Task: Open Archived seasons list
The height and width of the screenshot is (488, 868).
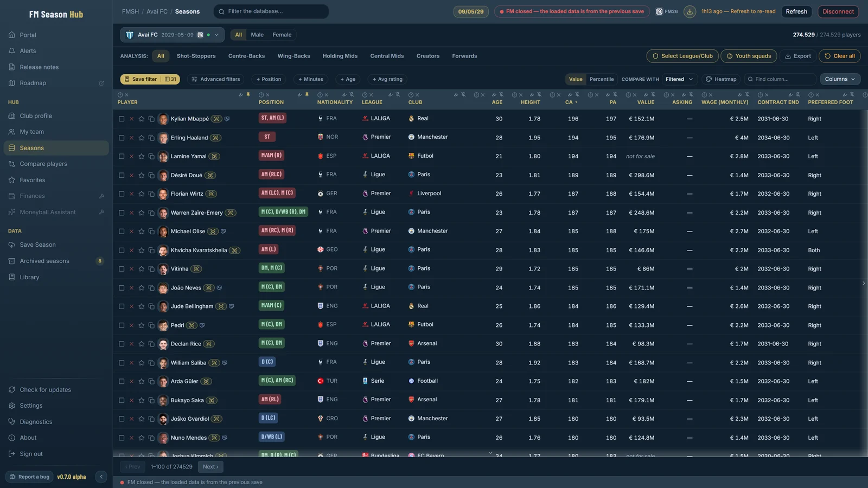Action: [56, 261]
